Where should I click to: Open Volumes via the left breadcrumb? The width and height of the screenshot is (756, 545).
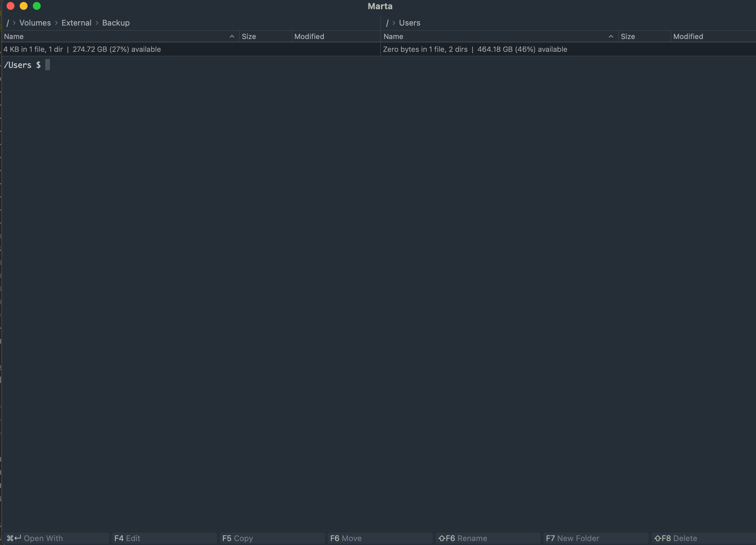[35, 23]
